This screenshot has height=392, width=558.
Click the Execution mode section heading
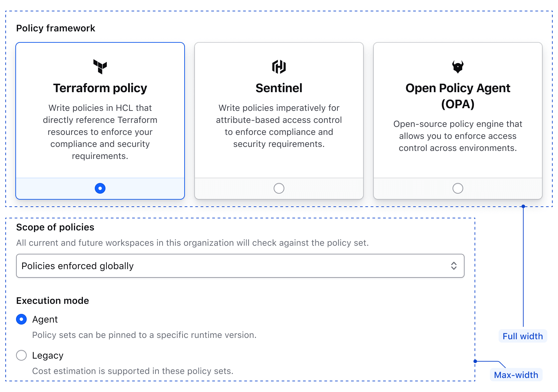click(52, 301)
